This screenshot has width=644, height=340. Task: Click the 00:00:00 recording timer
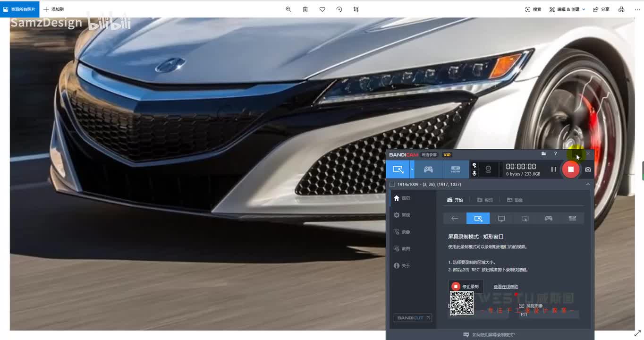(x=521, y=166)
